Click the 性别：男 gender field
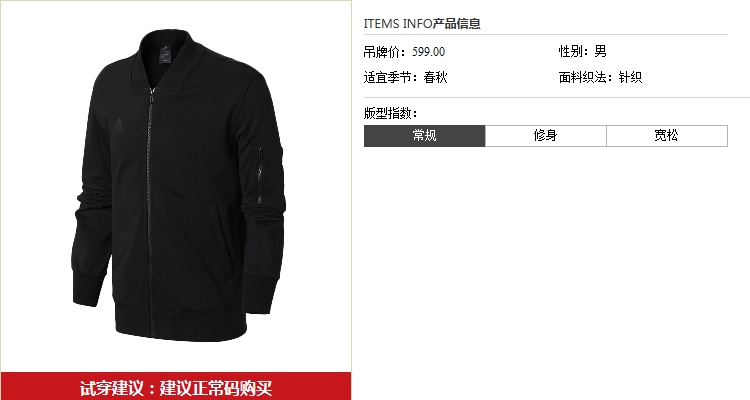 [583, 51]
